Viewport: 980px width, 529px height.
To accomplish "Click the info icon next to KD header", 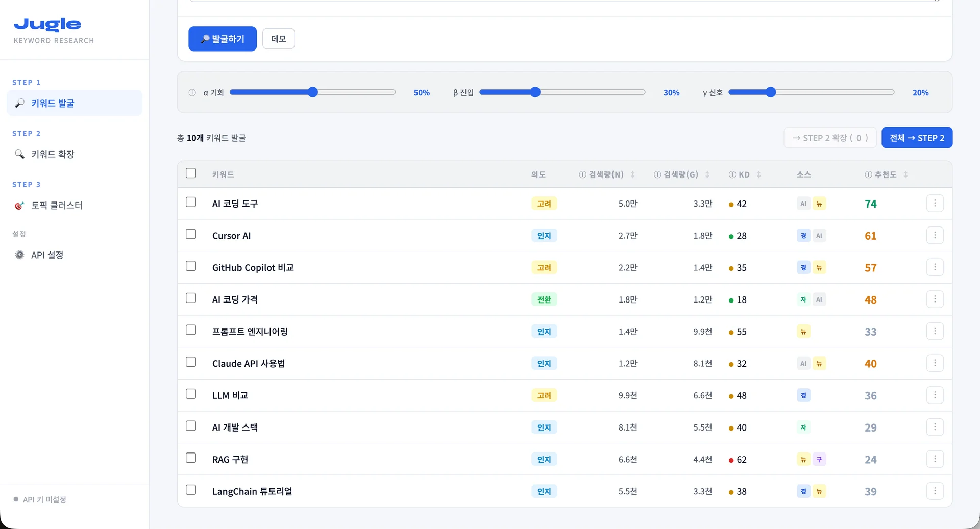I will point(732,174).
